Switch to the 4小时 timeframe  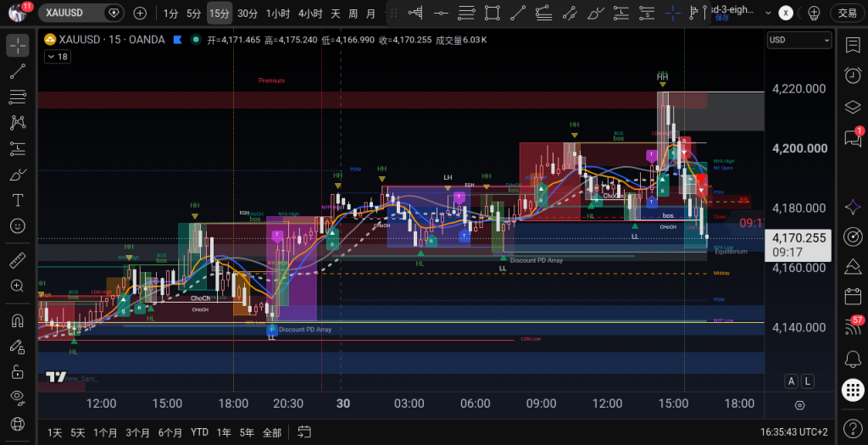(310, 14)
